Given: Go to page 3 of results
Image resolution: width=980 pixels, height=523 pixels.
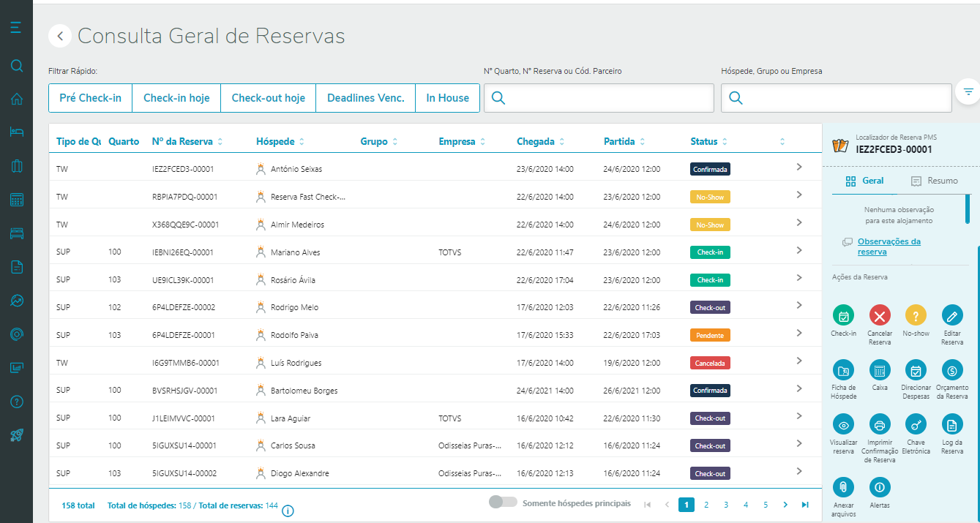Looking at the screenshot, I should coord(726,505).
